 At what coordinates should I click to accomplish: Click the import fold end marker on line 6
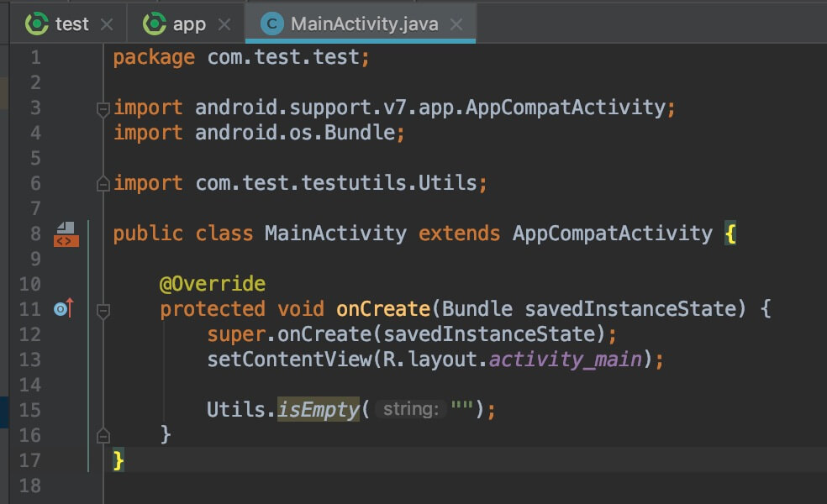[x=103, y=184]
